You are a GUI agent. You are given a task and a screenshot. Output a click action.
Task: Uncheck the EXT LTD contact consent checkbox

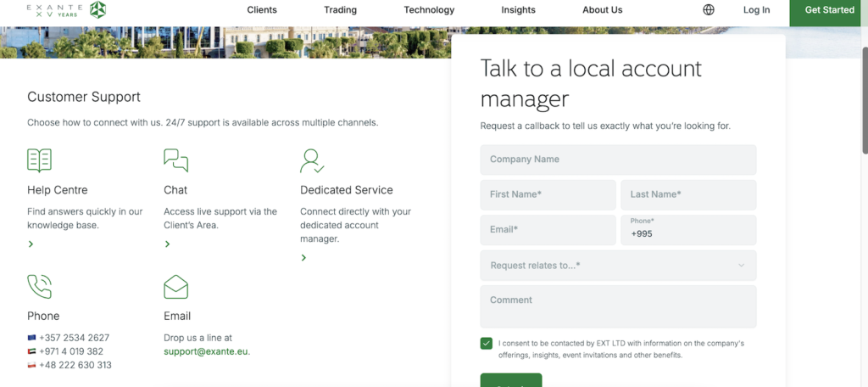tap(486, 343)
